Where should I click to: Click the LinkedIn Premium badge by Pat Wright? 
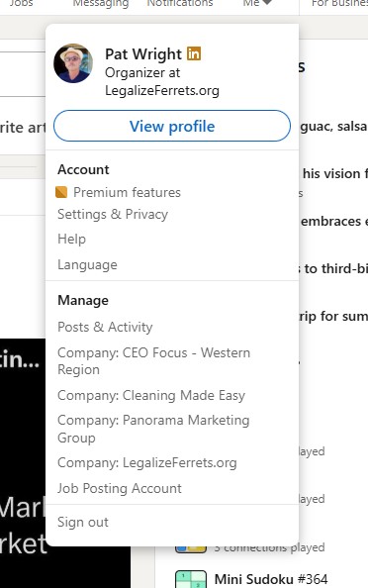[x=194, y=53]
